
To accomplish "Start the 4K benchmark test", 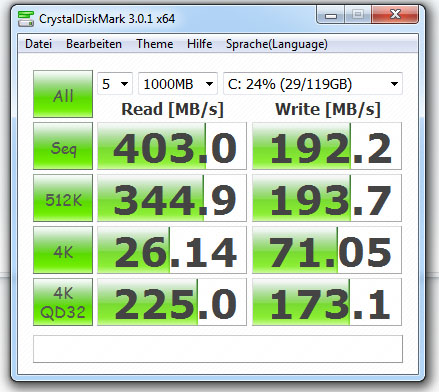I will (x=63, y=250).
